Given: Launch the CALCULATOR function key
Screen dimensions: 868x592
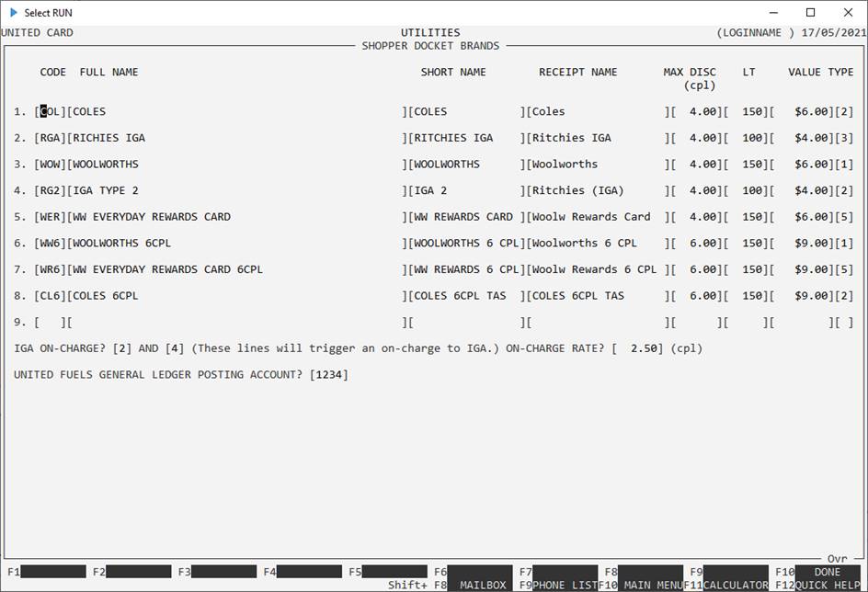Looking at the screenshot, I should click(736, 585).
